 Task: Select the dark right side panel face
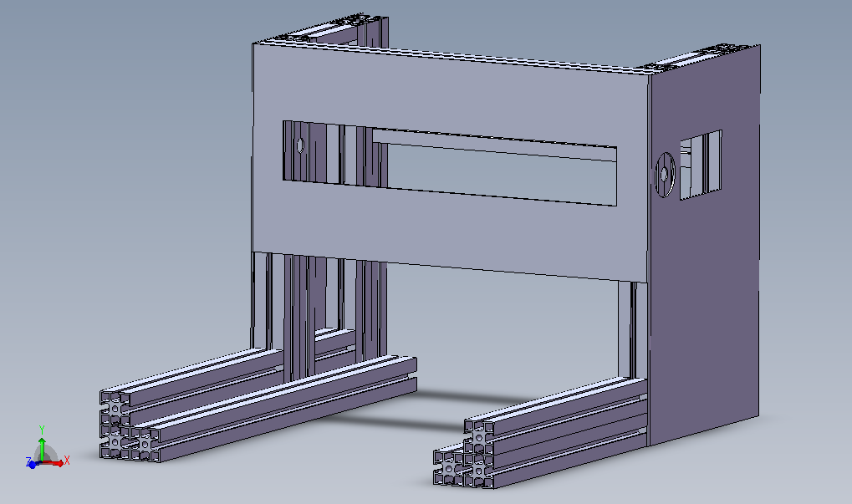click(x=711, y=293)
